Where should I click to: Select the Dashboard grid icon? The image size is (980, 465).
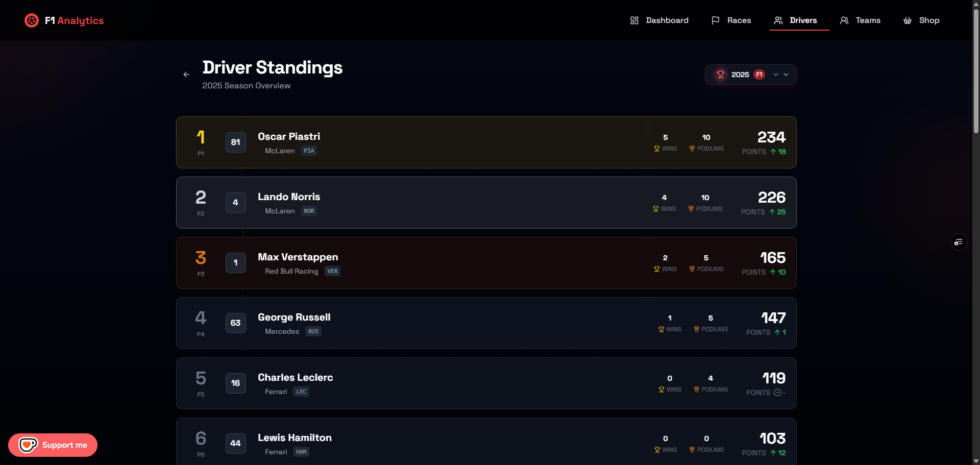tap(634, 20)
